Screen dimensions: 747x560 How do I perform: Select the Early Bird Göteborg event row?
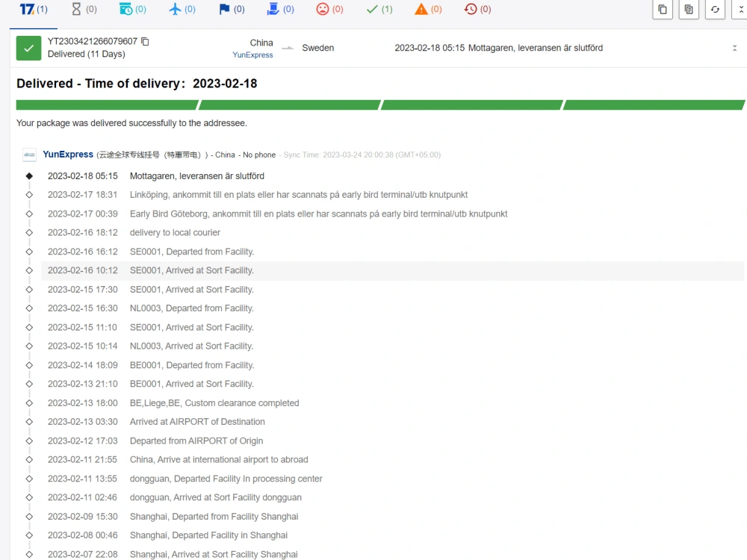tap(393, 214)
